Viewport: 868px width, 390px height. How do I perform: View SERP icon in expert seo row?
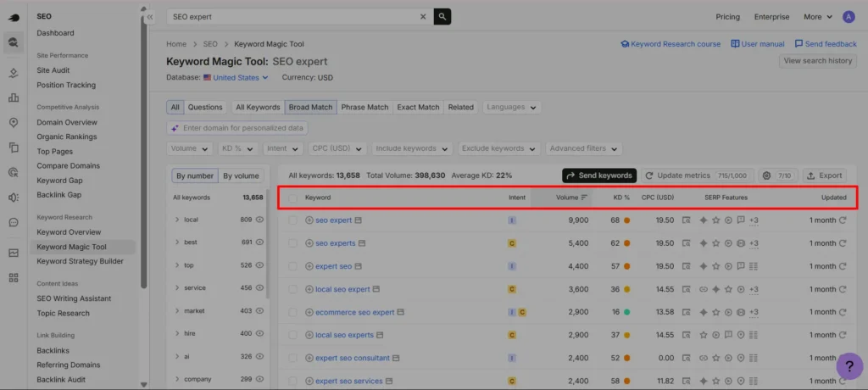[x=687, y=266]
